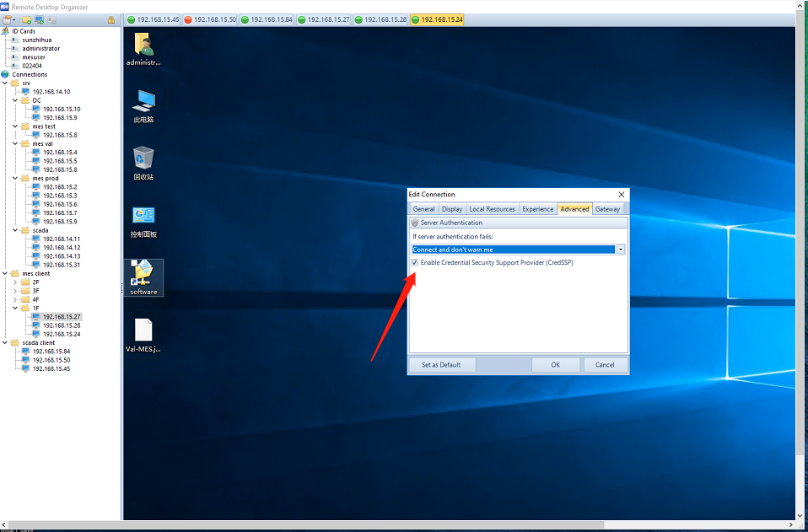Click the new connection monitor icon with plus

tap(39, 20)
